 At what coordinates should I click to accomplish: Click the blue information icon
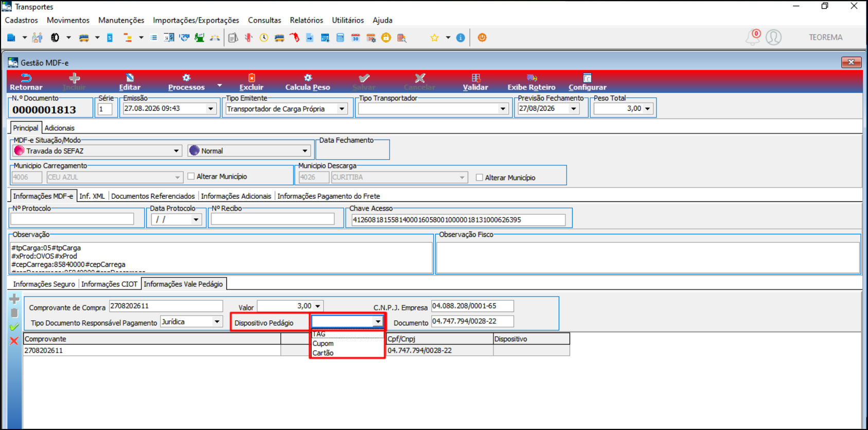point(460,38)
